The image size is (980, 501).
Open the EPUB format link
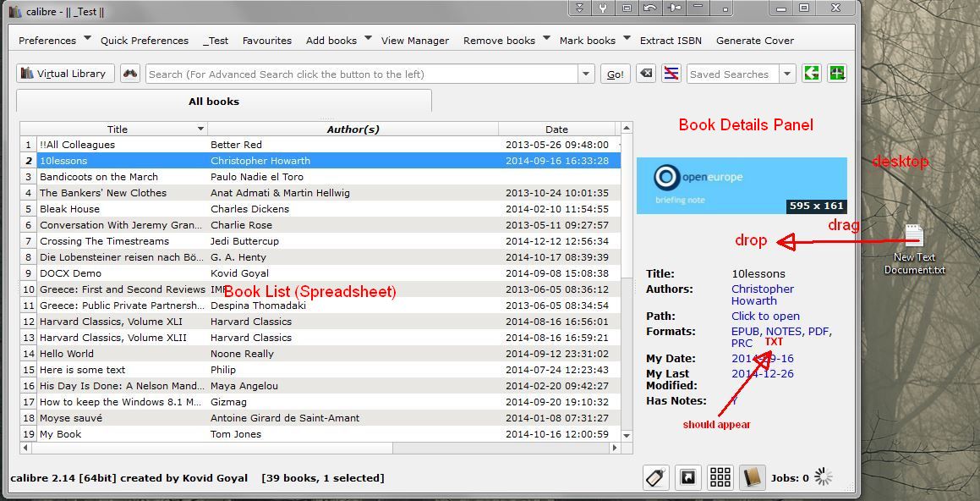[x=746, y=332]
